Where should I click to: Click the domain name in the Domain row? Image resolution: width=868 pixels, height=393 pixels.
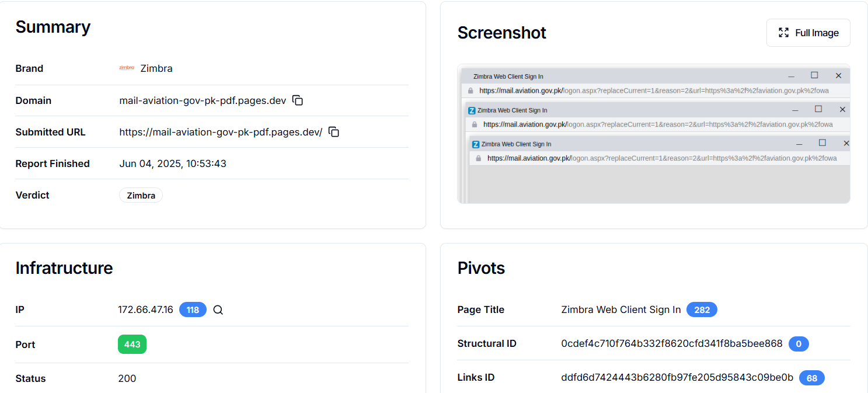tap(203, 100)
